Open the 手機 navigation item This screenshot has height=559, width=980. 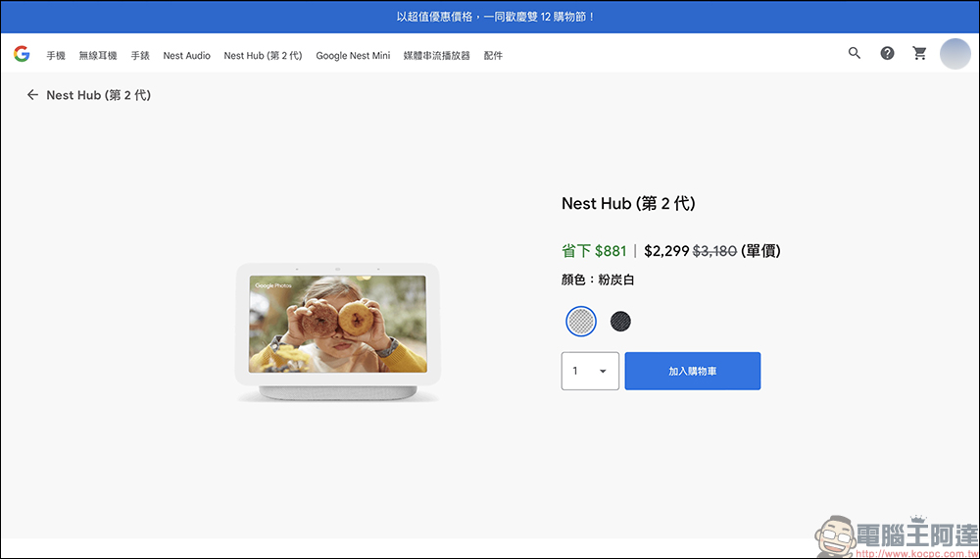pos(56,56)
